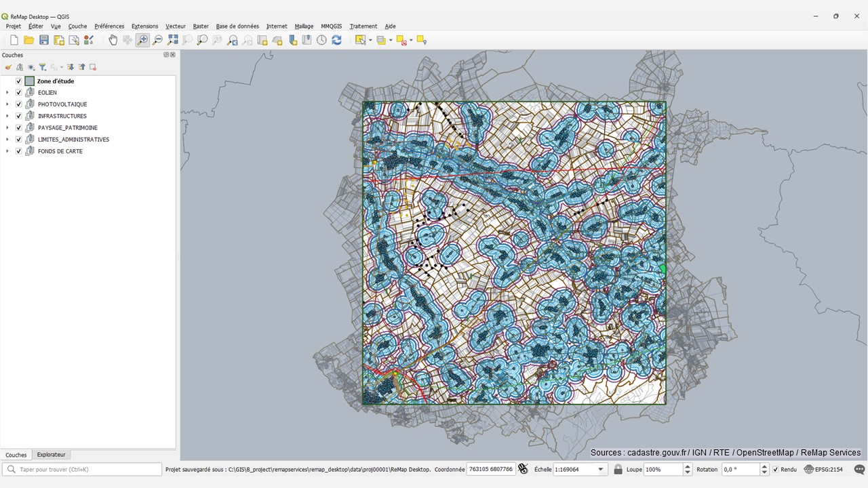This screenshot has height=488, width=868.
Task: Open the Échelle scale dropdown
Action: click(x=601, y=469)
